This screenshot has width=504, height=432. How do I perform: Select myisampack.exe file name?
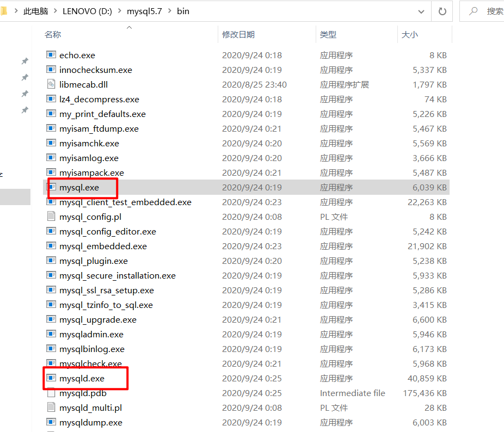coord(91,173)
